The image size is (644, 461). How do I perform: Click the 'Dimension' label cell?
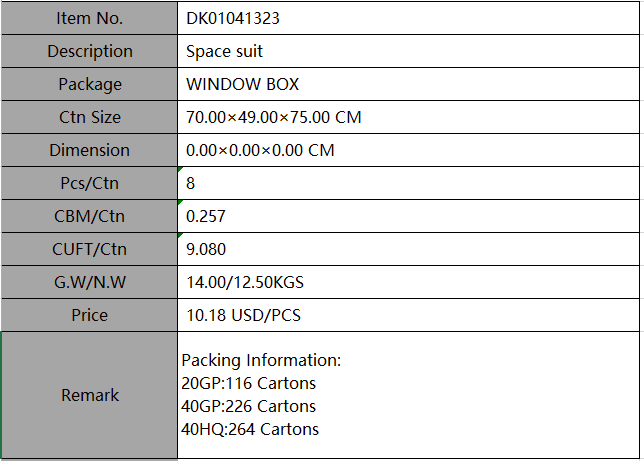tap(90, 150)
